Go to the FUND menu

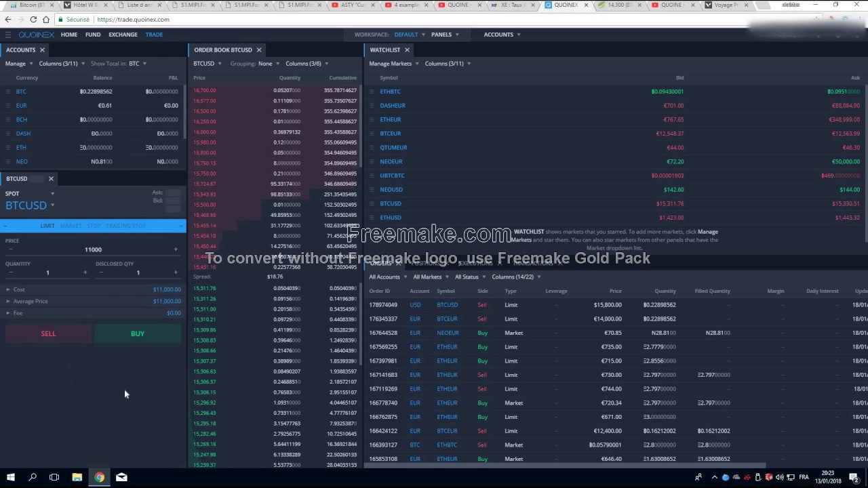(x=93, y=35)
